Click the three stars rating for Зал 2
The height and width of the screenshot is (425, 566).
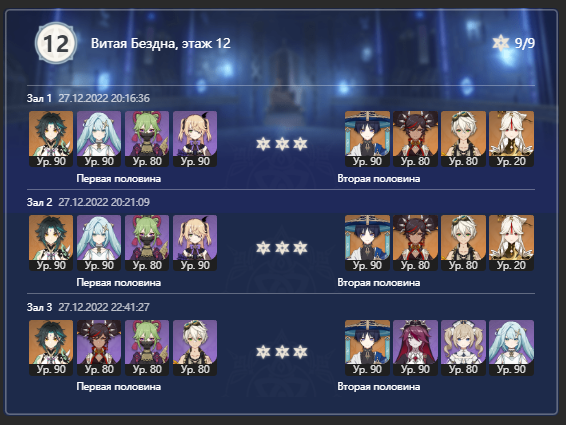(282, 248)
